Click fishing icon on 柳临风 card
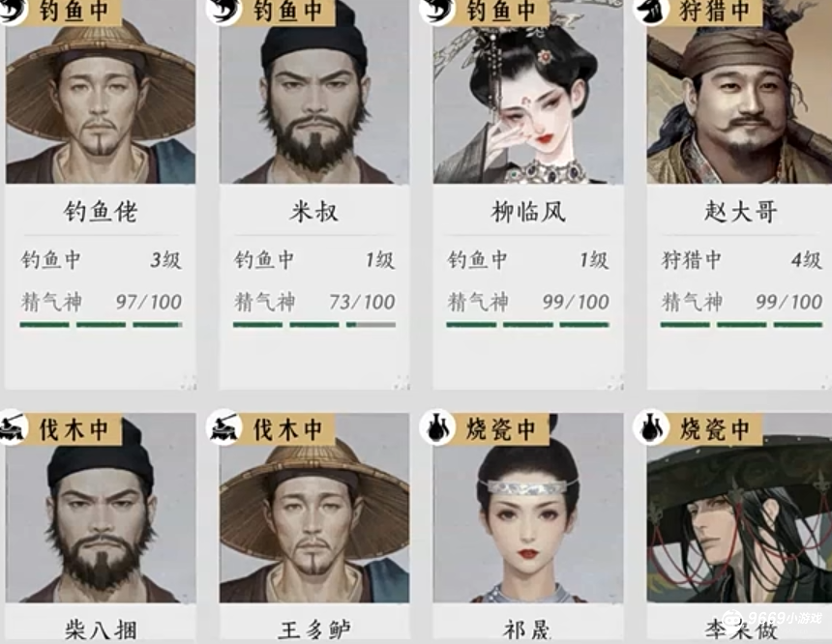Image resolution: width=832 pixels, height=644 pixels. [x=437, y=12]
